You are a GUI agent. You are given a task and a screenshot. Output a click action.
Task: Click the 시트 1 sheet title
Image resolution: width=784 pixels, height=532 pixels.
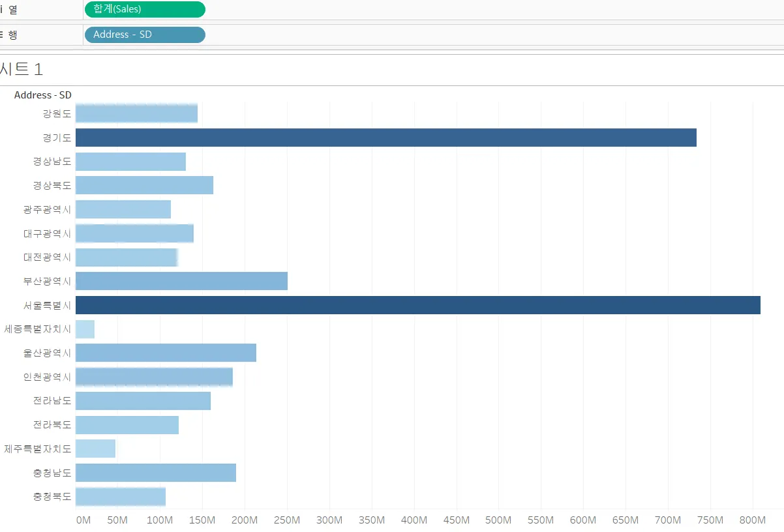point(22,69)
